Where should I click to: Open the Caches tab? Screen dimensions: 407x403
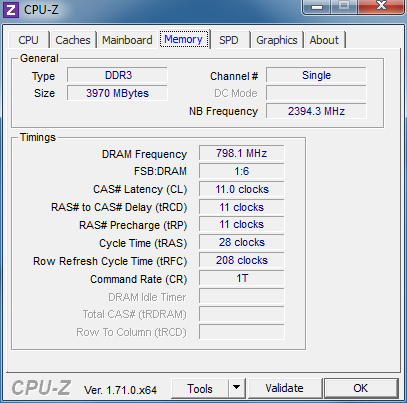click(x=73, y=40)
